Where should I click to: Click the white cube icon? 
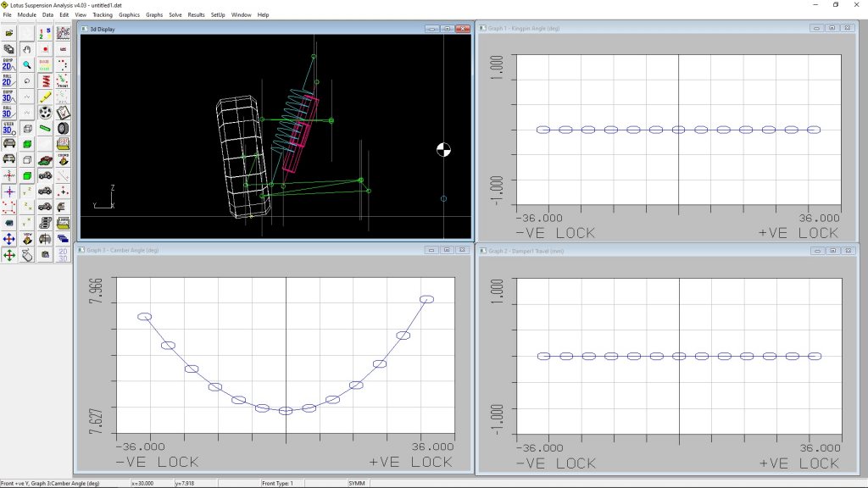[x=26, y=160]
